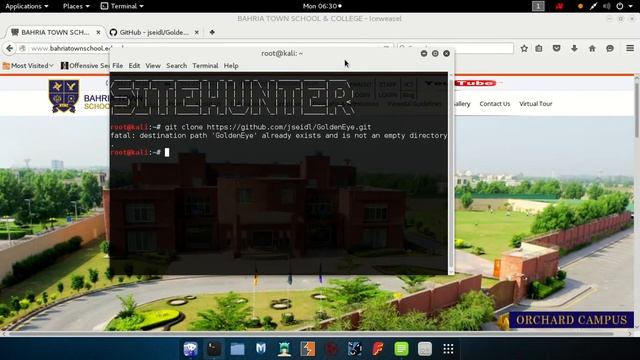Click the orange dot status indicator

(580, 6)
